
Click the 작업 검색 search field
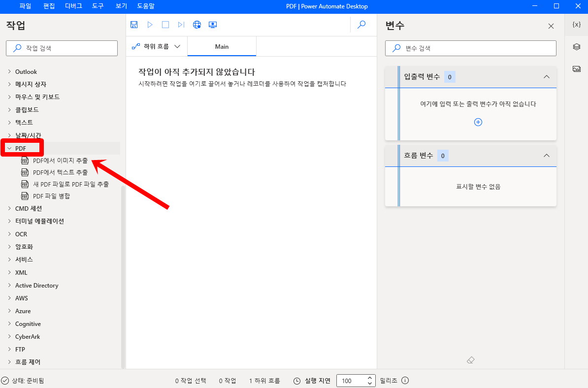[62, 48]
